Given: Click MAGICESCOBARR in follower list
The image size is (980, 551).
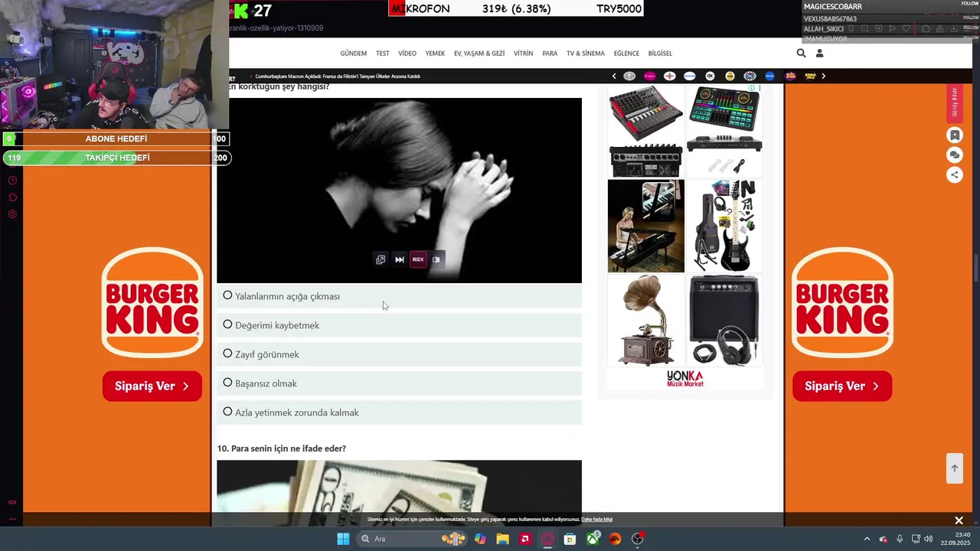Looking at the screenshot, I should click(x=833, y=7).
